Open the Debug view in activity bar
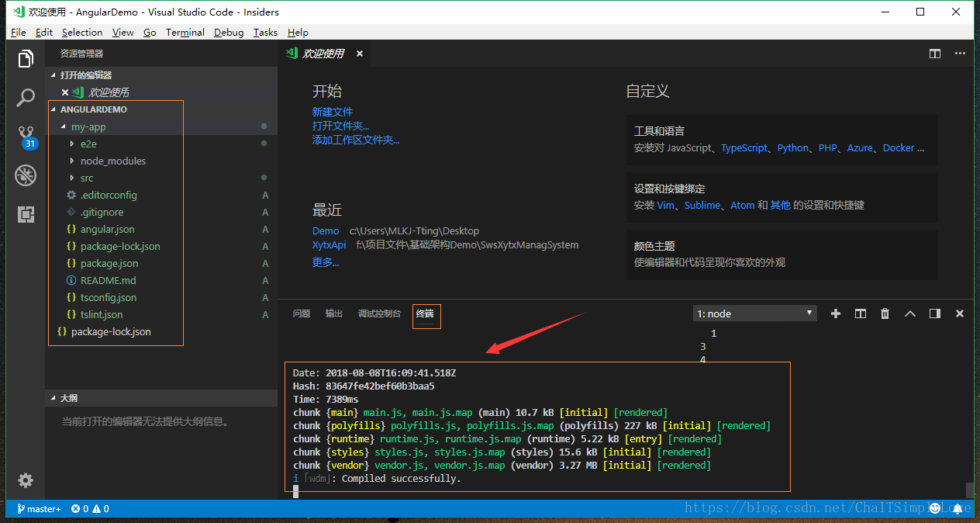 pos(26,175)
